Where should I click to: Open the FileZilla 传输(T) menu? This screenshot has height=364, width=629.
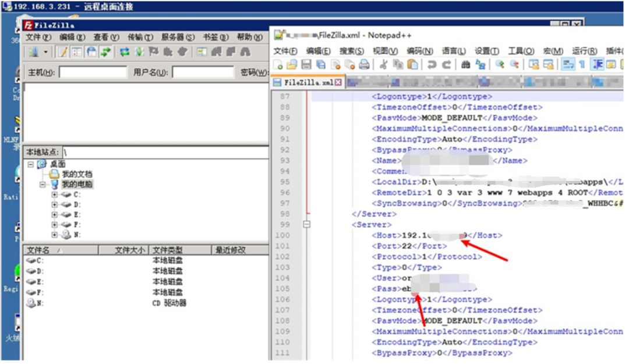point(140,37)
